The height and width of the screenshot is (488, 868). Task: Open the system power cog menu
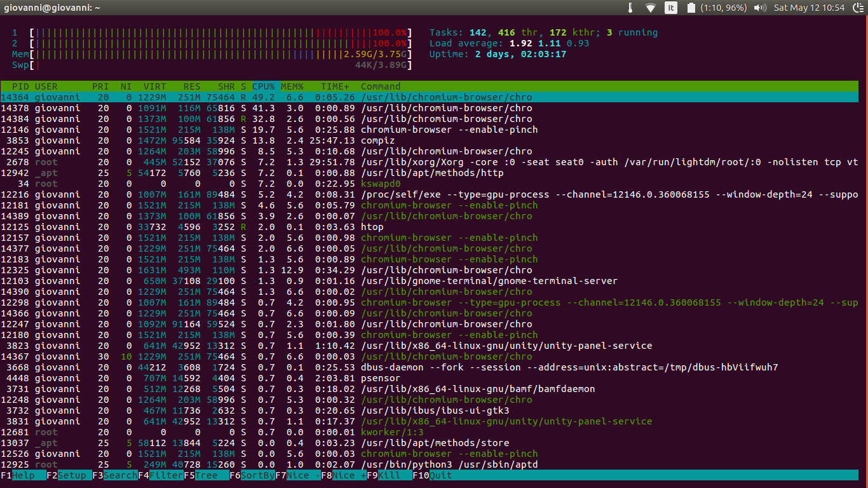857,8
